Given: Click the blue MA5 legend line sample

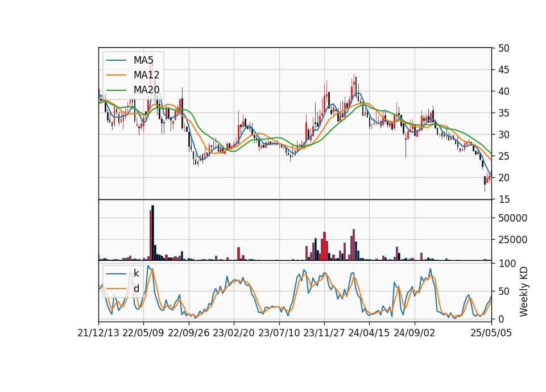Looking at the screenshot, I should click(x=116, y=60).
